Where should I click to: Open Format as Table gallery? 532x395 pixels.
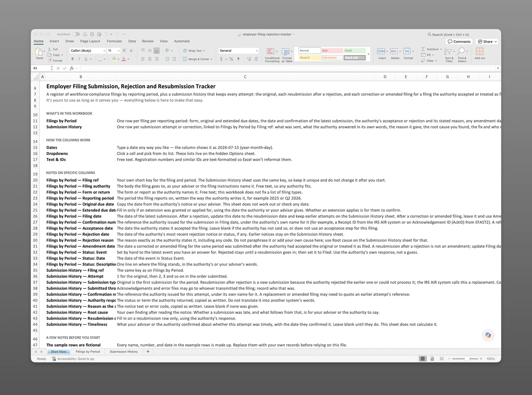click(287, 55)
